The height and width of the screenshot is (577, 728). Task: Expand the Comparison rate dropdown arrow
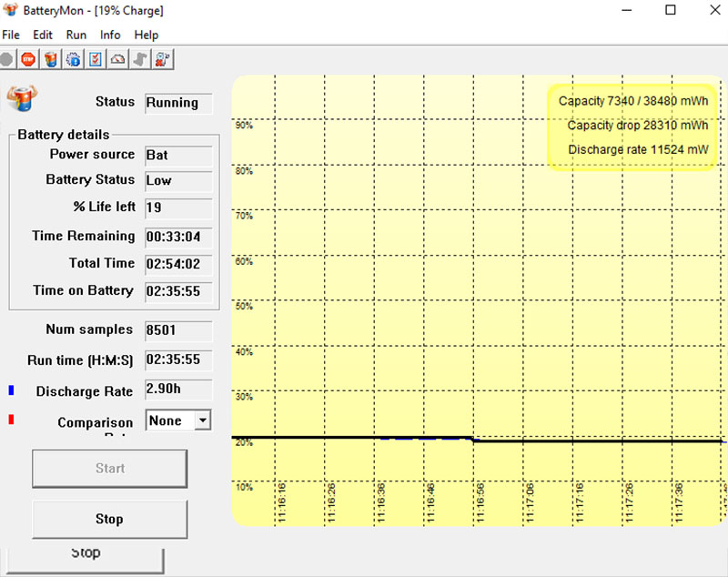point(202,420)
